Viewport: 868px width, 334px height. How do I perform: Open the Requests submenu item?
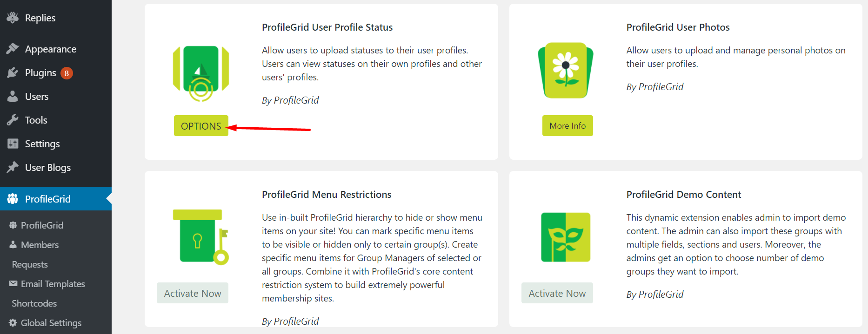30,264
